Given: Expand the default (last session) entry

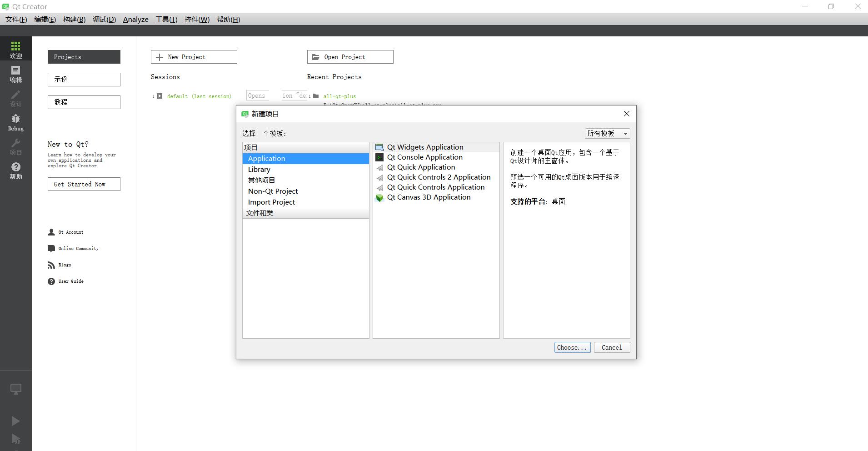Looking at the screenshot, I should click(160, 95).
